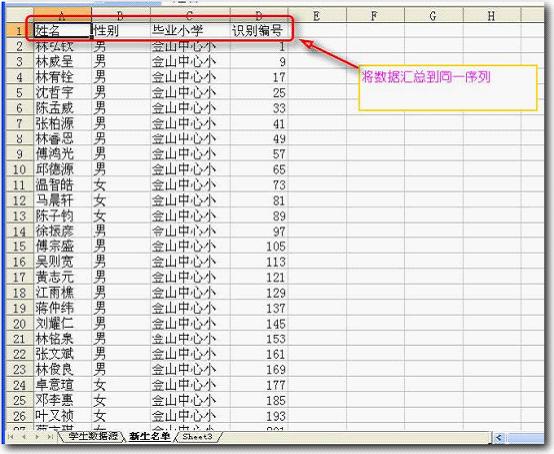Screen dimensions: 554x454
Task: Click ID number cell 177
Action: pos(259,385)
